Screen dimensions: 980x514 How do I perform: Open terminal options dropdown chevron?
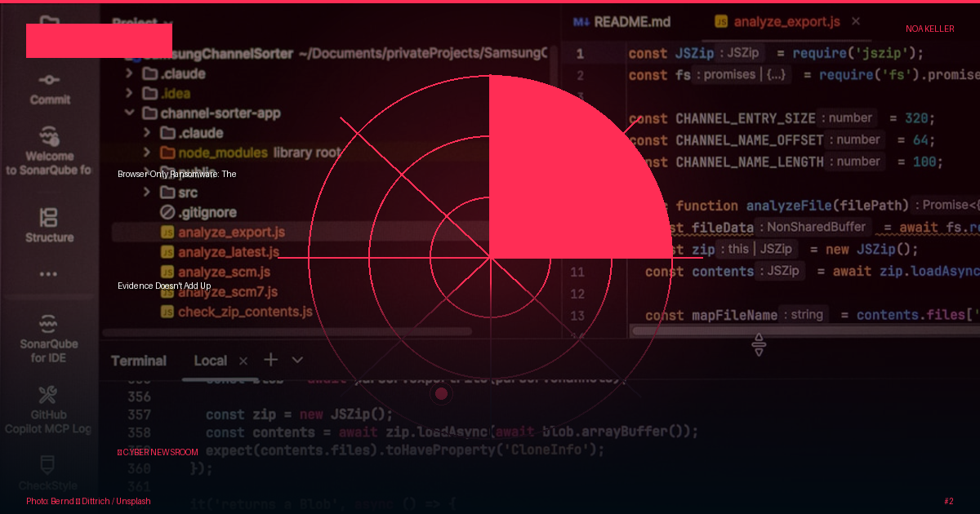pyautogui.click(x=297, y=360)
